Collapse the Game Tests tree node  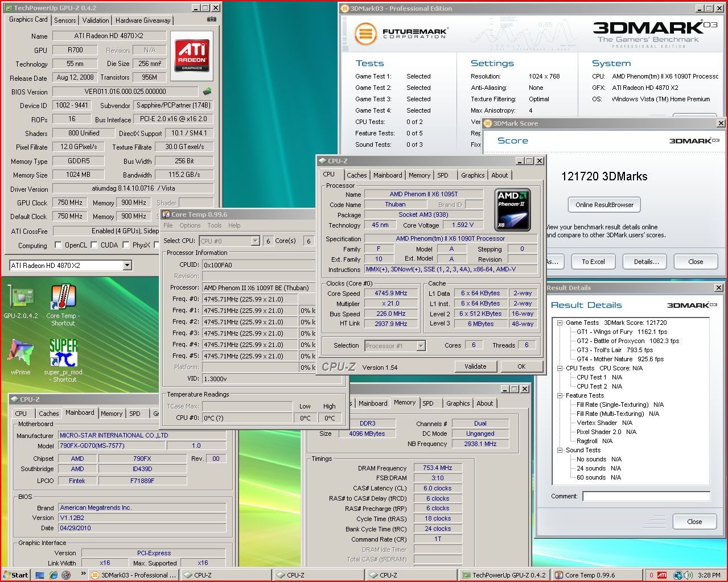[561, 323]
